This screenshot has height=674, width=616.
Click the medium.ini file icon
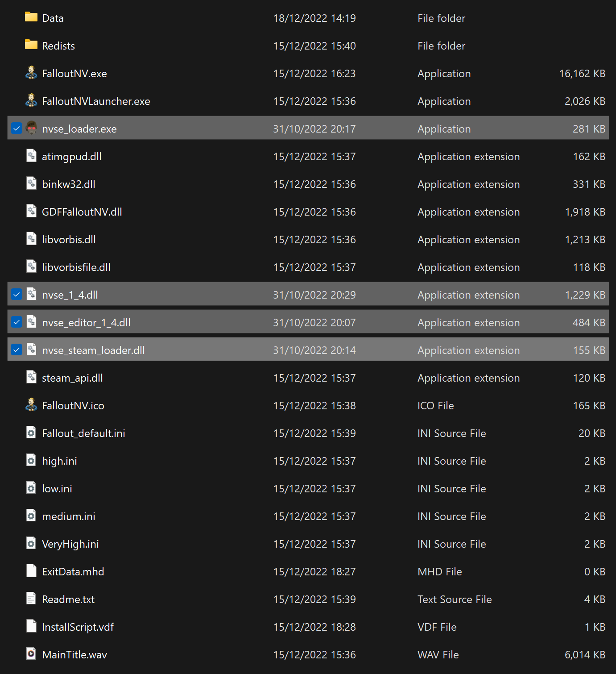pyautogui.click(x=31, y=516)
